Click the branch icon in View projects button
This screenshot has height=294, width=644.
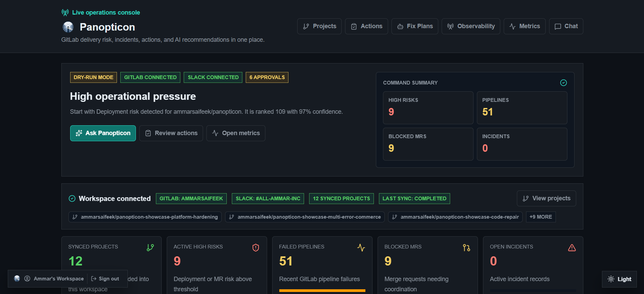tap(526, 199)
